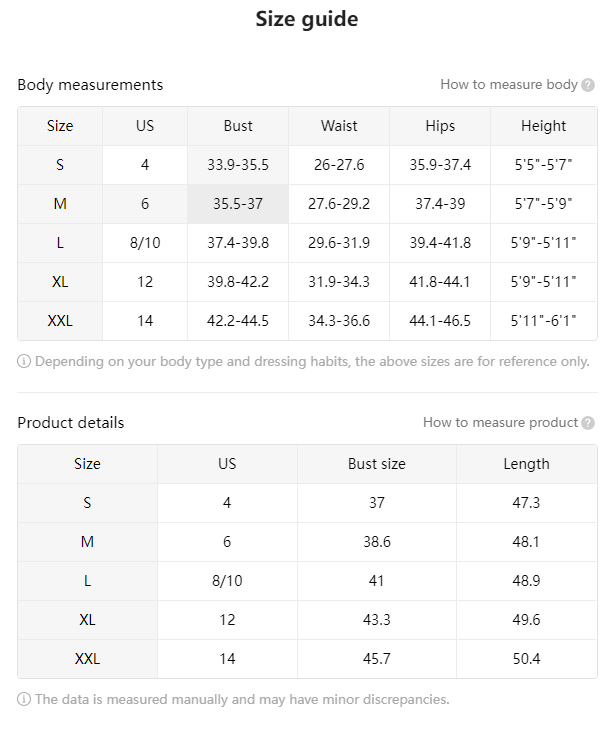Click the Length column header
The height and width of the screenshot is (741, 611).
pos(526,464)
